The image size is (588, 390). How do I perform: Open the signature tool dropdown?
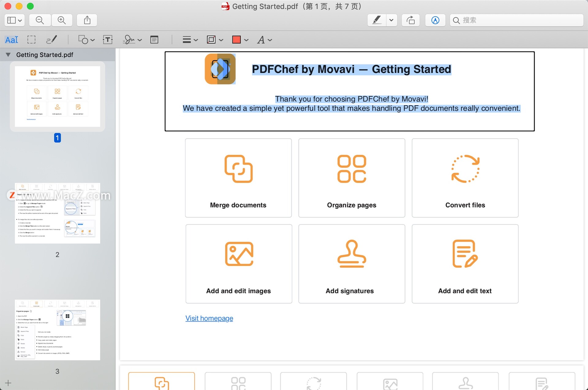click(x=132, y=40)
